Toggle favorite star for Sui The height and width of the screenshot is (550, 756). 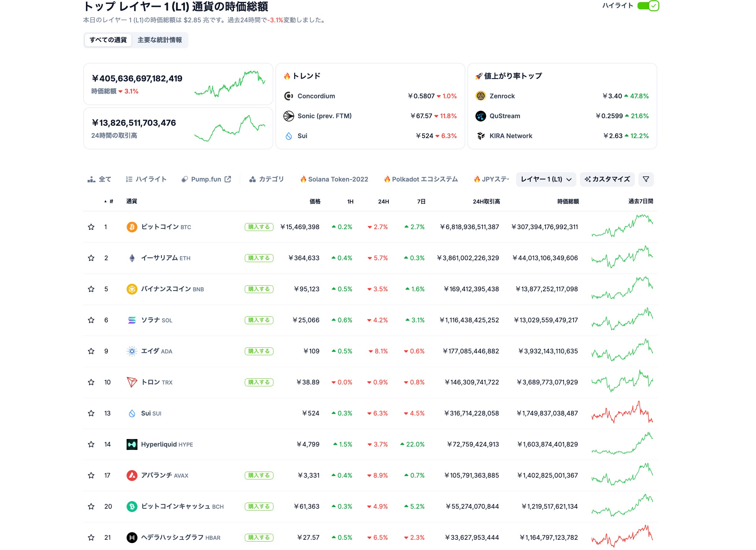(x=91, y=414)
